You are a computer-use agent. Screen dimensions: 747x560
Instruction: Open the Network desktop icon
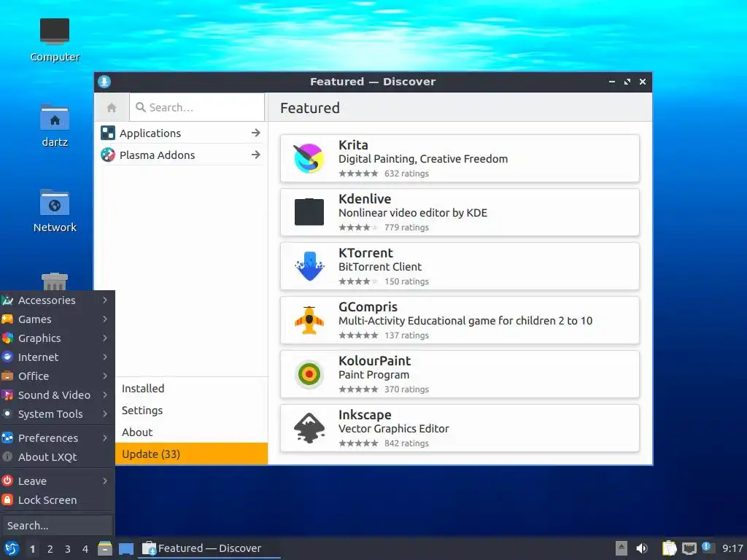click(55, 203)
